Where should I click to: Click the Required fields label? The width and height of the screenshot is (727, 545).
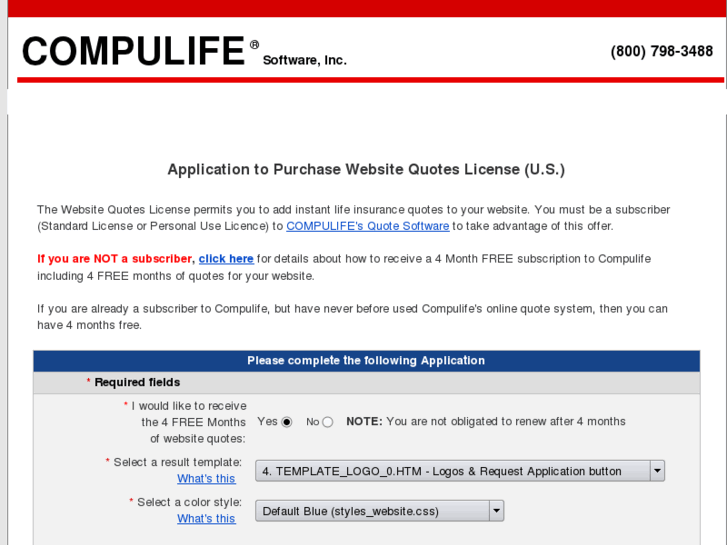coord(137,382)
